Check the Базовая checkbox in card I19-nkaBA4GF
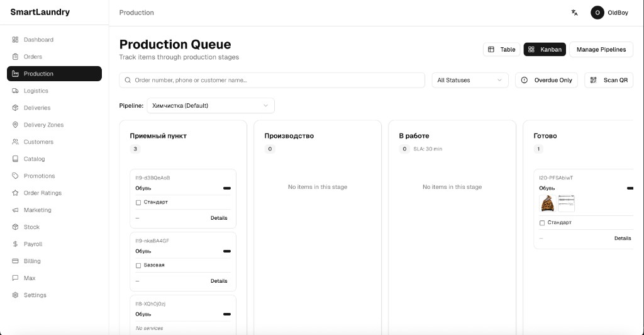 [138, 265]
